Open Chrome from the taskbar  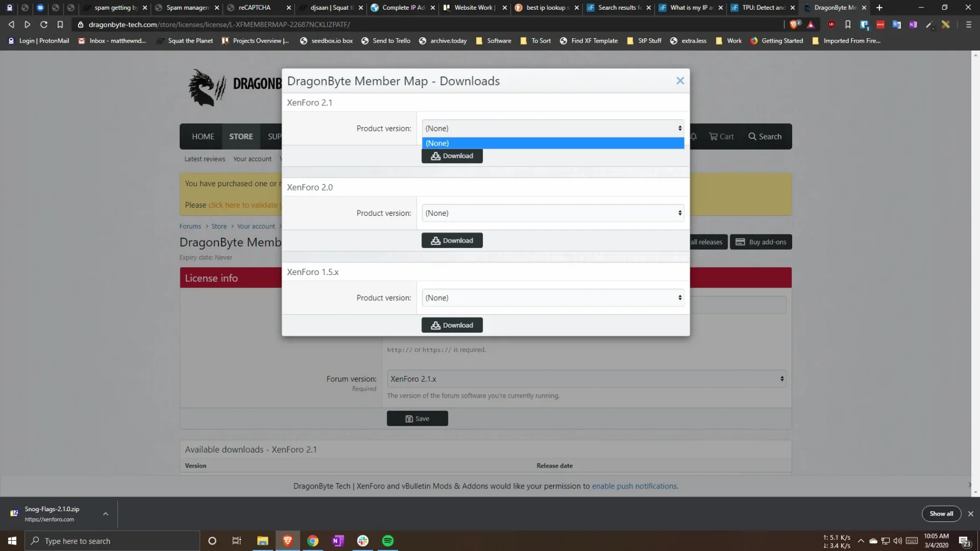pyautogui.click(x=313, y=541)
